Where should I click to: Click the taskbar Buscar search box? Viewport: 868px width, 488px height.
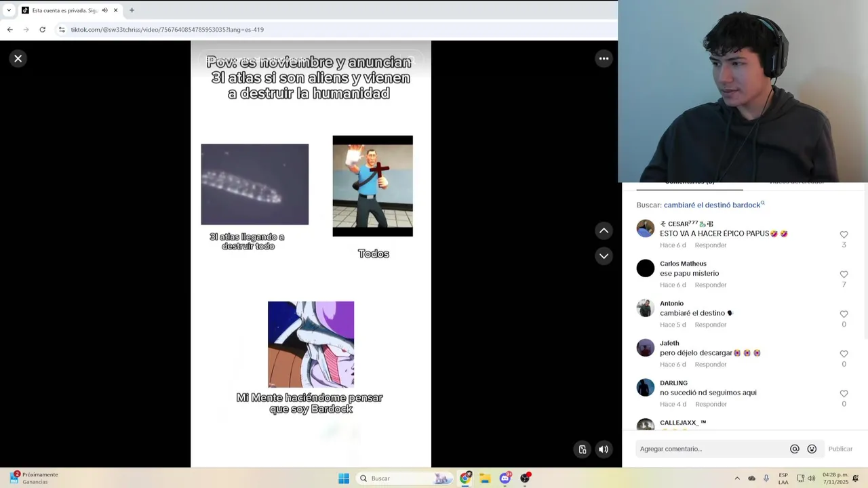(x=403, y=479)
